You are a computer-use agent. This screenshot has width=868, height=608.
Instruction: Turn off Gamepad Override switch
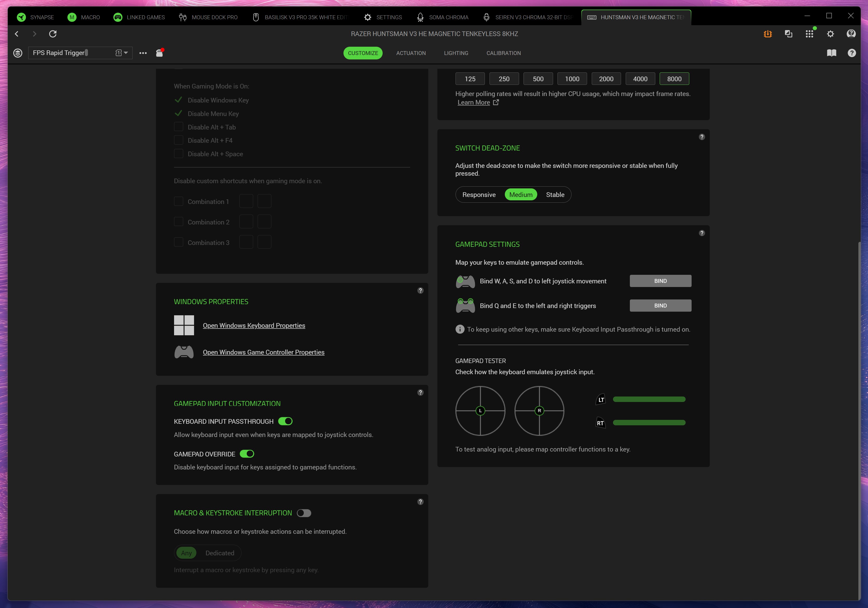(247, 454)
